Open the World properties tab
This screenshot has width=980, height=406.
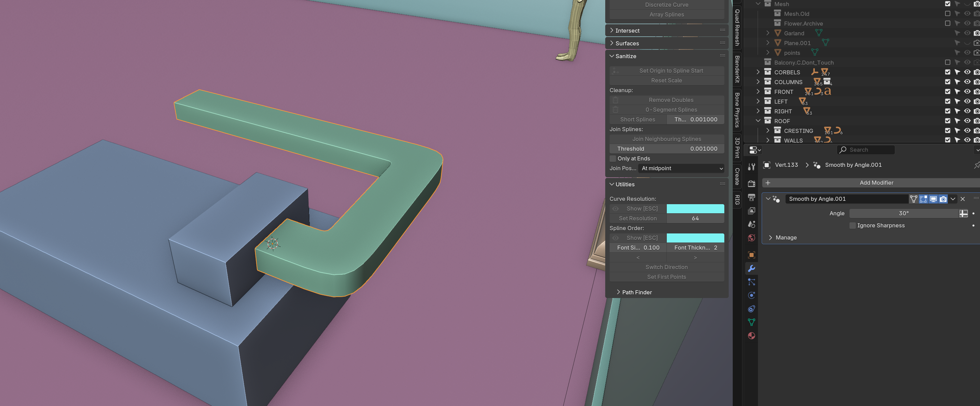click(x=751, y=238)
